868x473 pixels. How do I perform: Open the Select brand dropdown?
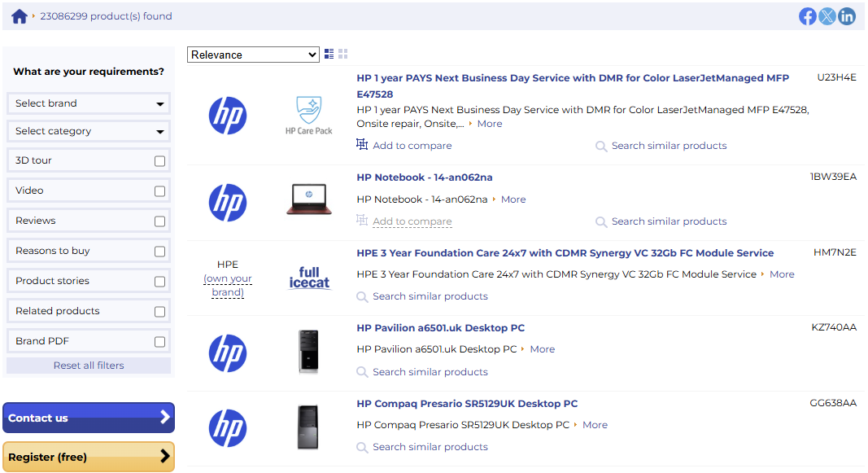click(89, 103)
